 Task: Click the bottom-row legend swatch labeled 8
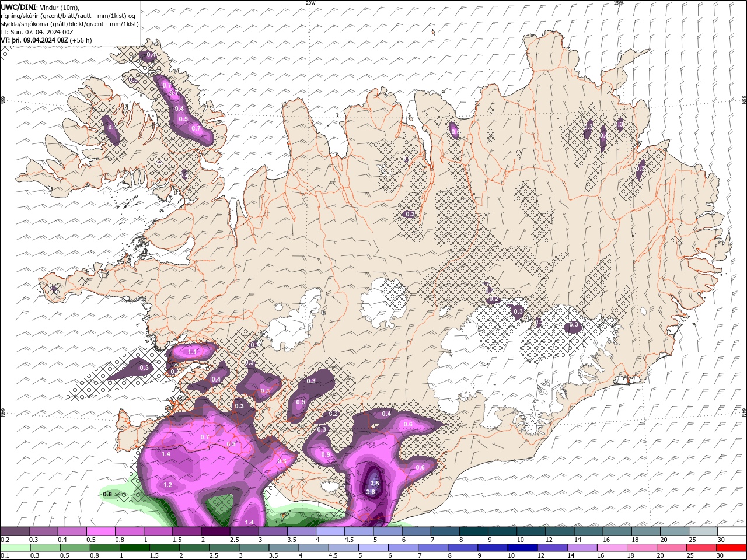463,548
